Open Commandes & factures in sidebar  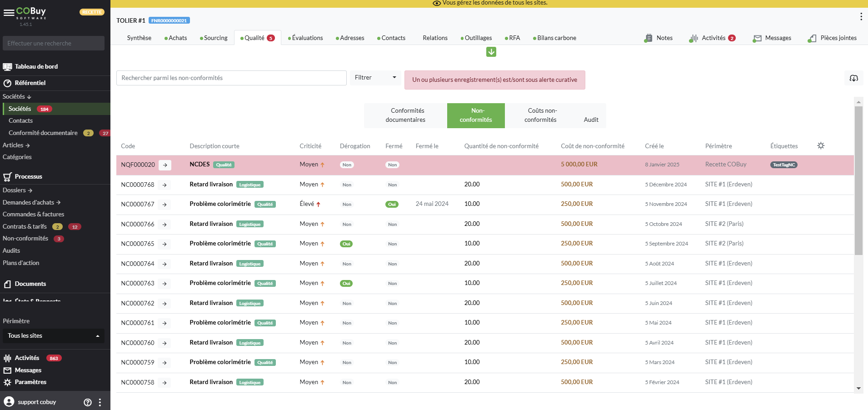pyautogui.click(x=33, y=215)
